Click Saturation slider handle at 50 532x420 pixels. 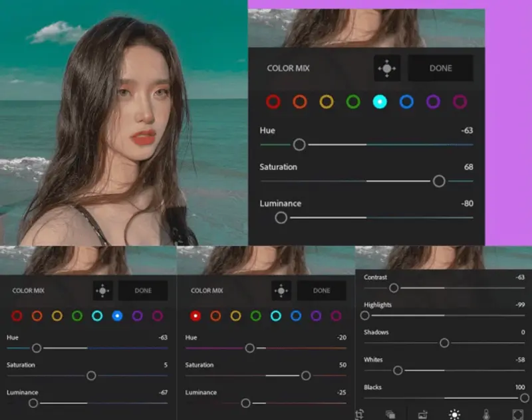click(x=306, y=375)
